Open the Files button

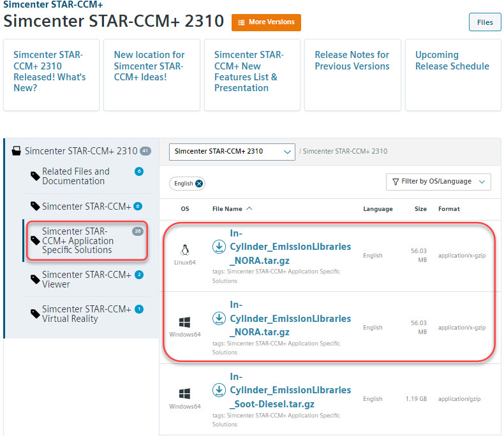484,22
